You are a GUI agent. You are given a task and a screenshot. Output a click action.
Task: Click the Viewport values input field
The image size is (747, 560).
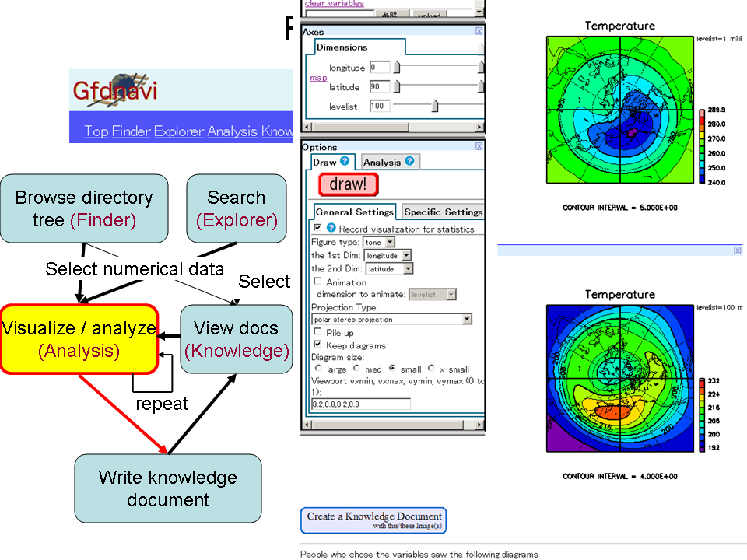360,404
